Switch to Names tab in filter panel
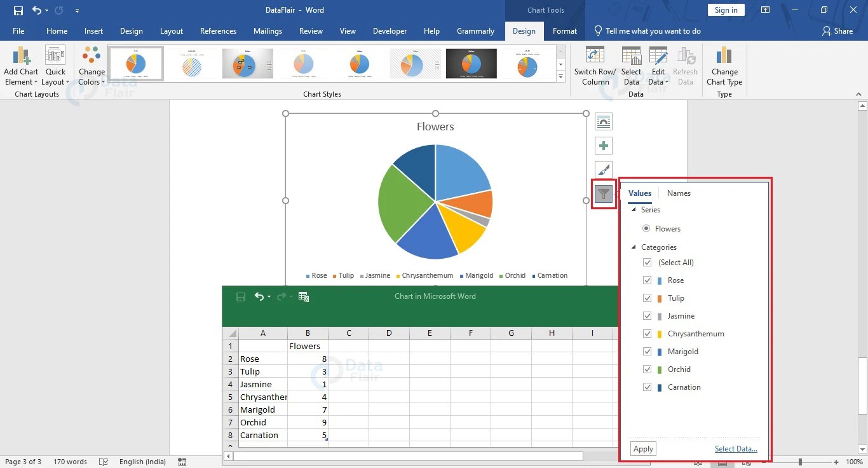Viewport: 868px width, 468px height. [x=679, y=193]
